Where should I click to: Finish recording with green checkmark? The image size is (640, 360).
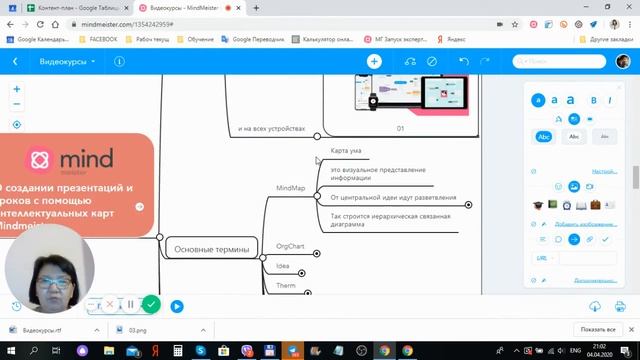click(x=151, y=304)
